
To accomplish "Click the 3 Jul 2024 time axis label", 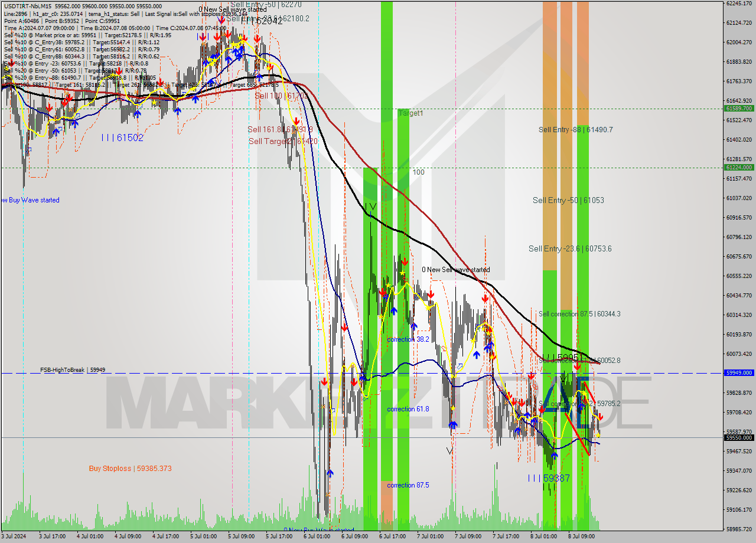I will pyautogui.click(x=14, y=537).
